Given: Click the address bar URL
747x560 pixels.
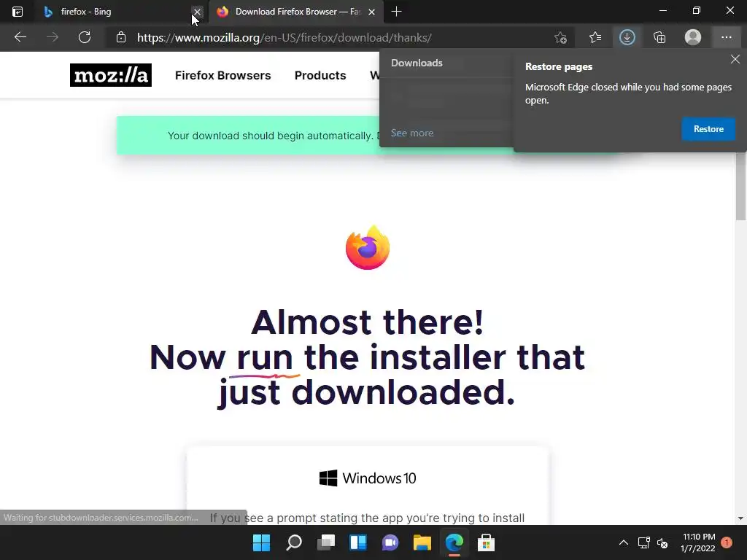Looking at the screenshot, I should pyautogui.click(x=285, y=38).
